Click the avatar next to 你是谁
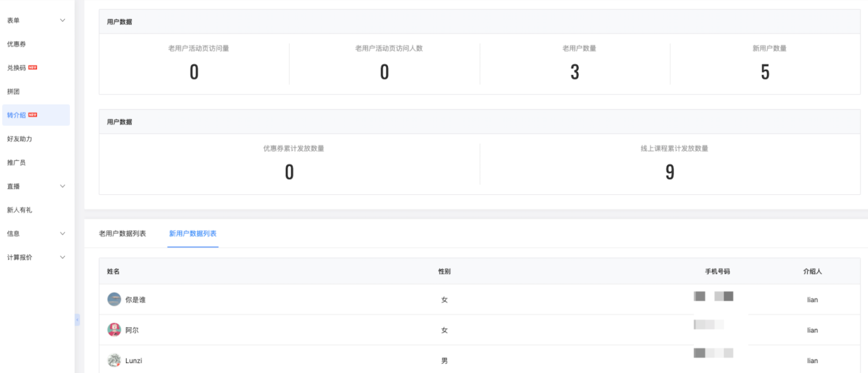This screenshot has height=373, width=868. [114, 299]
